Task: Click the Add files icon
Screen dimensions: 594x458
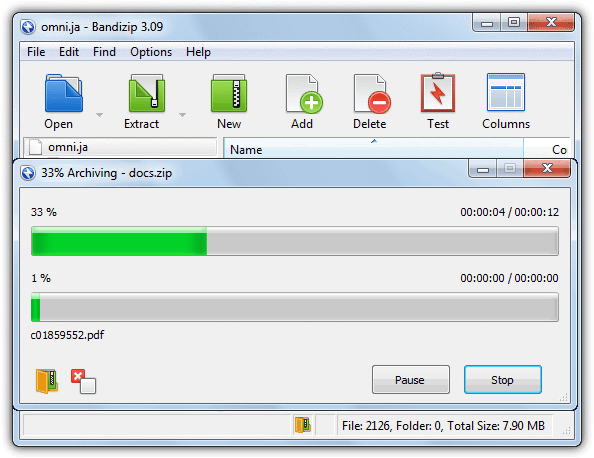Action: tap(304, 94)
